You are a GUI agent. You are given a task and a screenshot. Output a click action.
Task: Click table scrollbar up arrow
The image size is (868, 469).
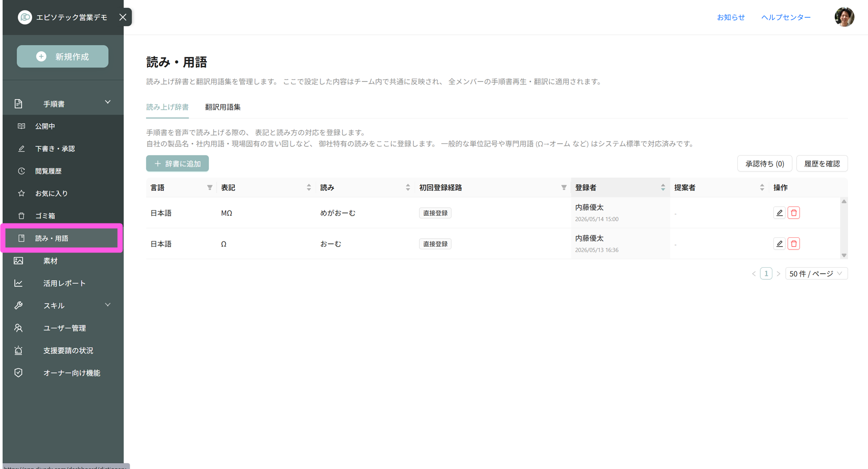point(844,201)
